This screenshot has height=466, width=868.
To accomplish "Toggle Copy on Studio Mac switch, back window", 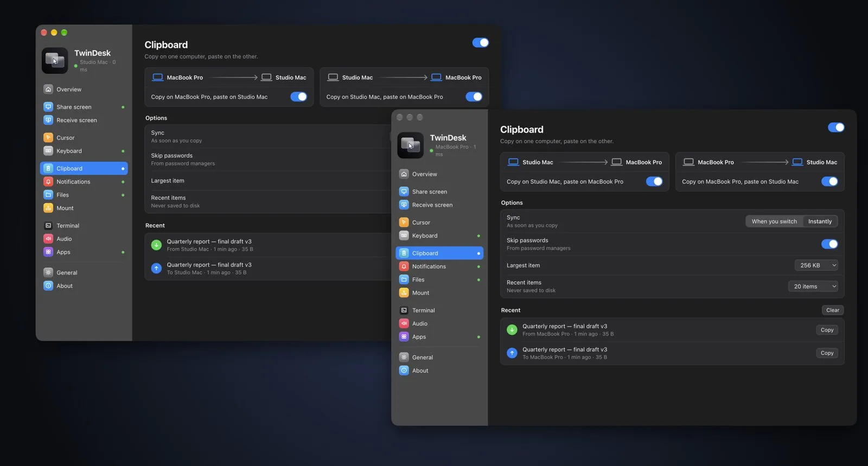I will click(474, 97).
